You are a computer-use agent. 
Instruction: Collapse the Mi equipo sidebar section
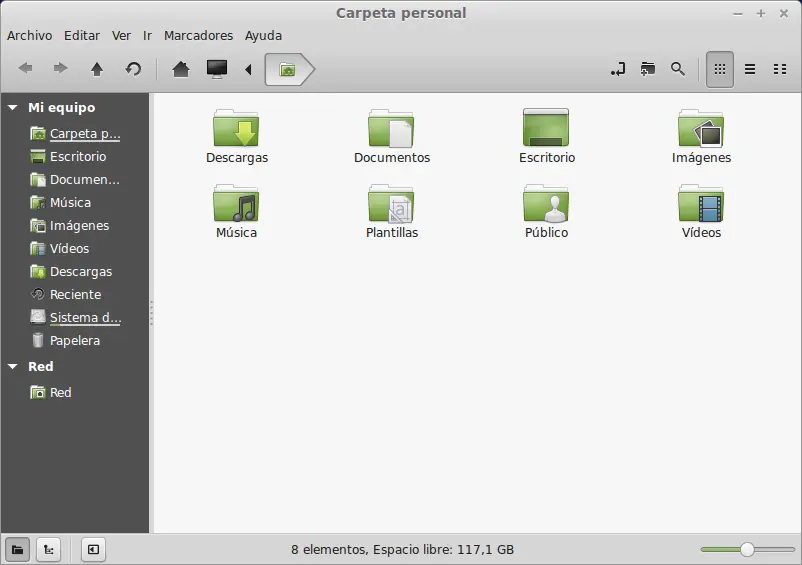[x=13, y=107]
